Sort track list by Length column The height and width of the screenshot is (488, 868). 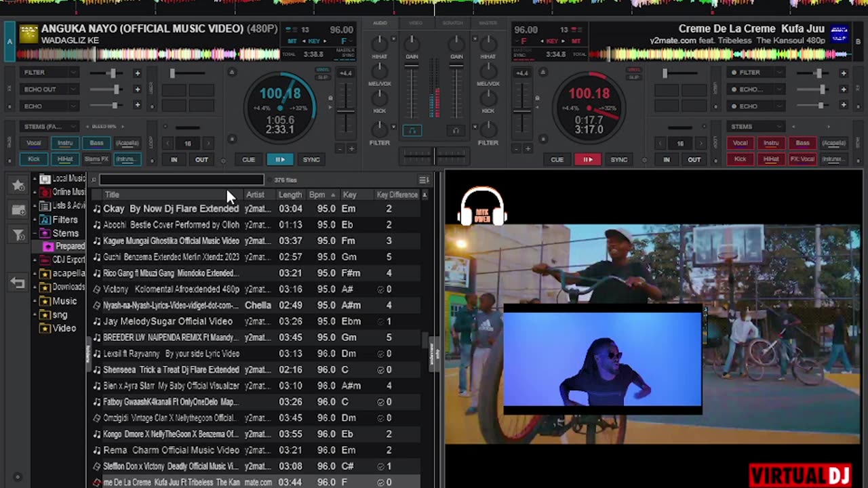point(290,195)
